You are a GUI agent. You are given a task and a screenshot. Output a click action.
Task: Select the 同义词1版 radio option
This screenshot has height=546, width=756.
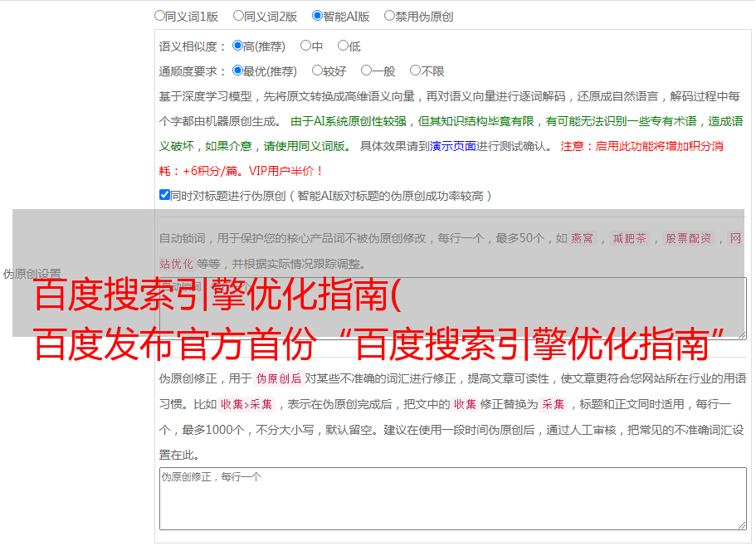(159, 16)
